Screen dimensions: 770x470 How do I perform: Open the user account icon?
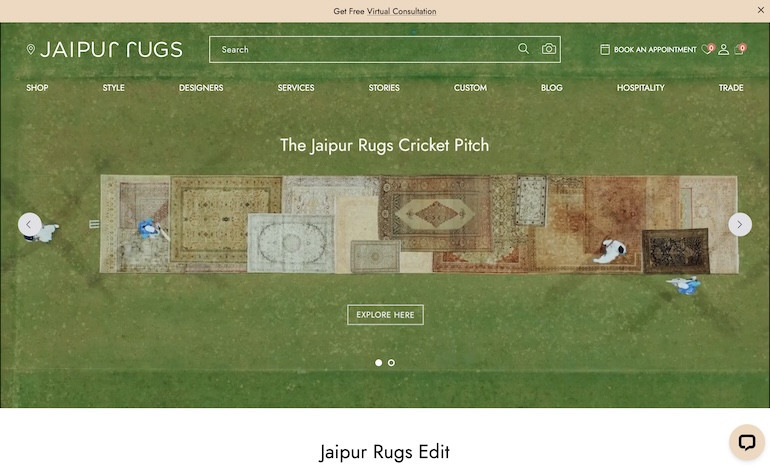(723, 50)
